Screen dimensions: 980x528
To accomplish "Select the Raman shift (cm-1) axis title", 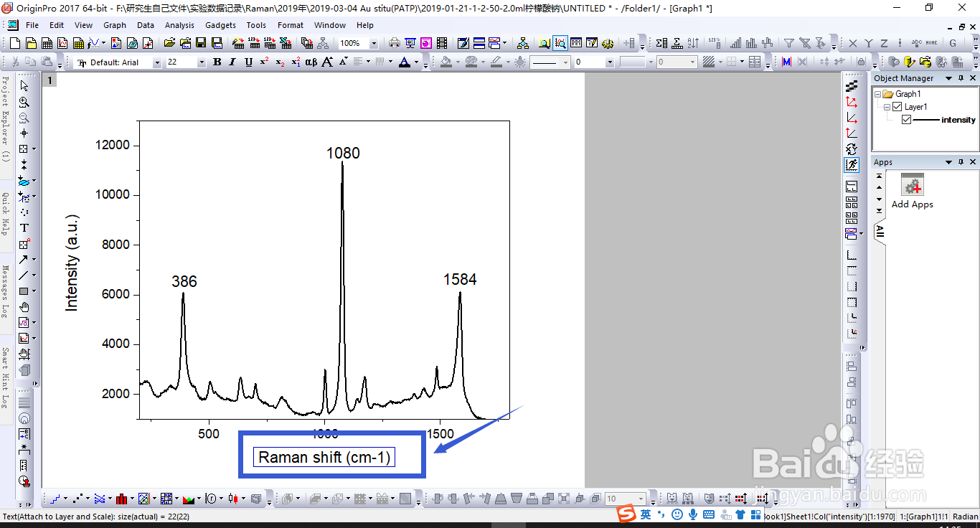I will (x=324, y=457).
